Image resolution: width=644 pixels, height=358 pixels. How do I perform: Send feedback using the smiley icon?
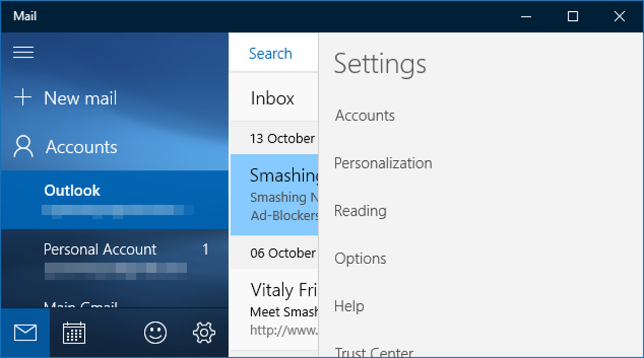click(x=154, y=332)
